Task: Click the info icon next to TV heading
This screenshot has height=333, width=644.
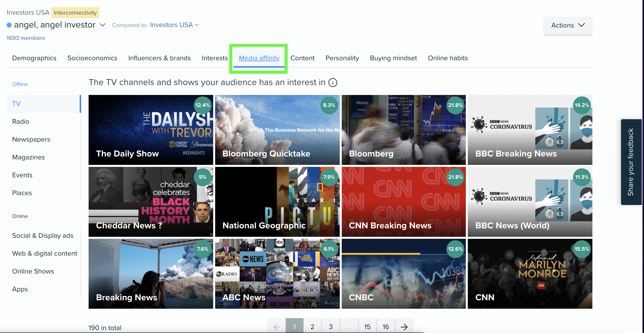Action: tap(333, 82)
